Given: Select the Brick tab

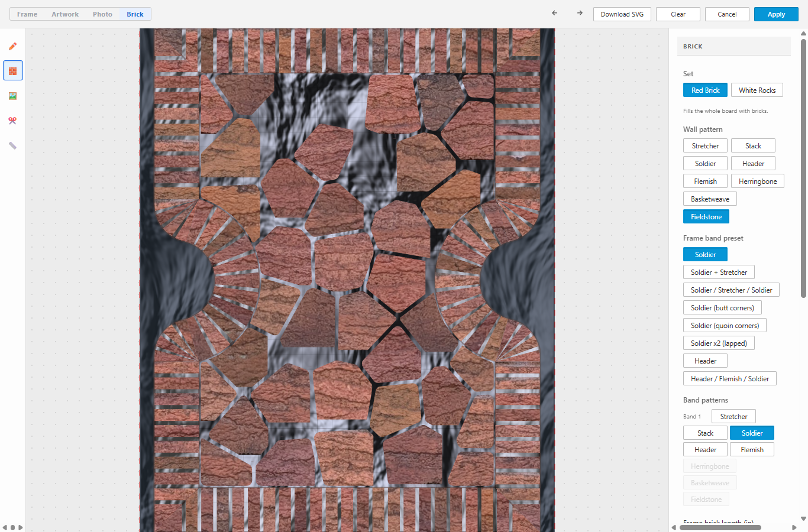Looking at the screenshot, I should (x=135, y=14).
